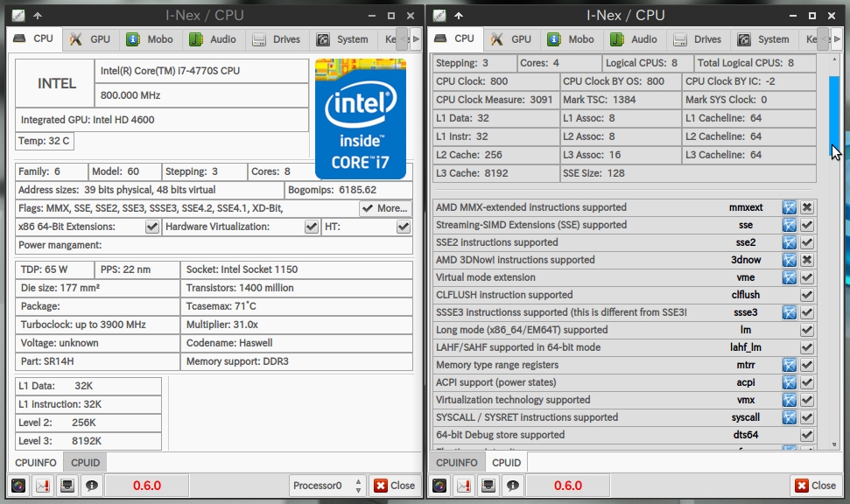Click the Temp: 32 C field
Screen dimensions: 850x504
tap(45, 141)
